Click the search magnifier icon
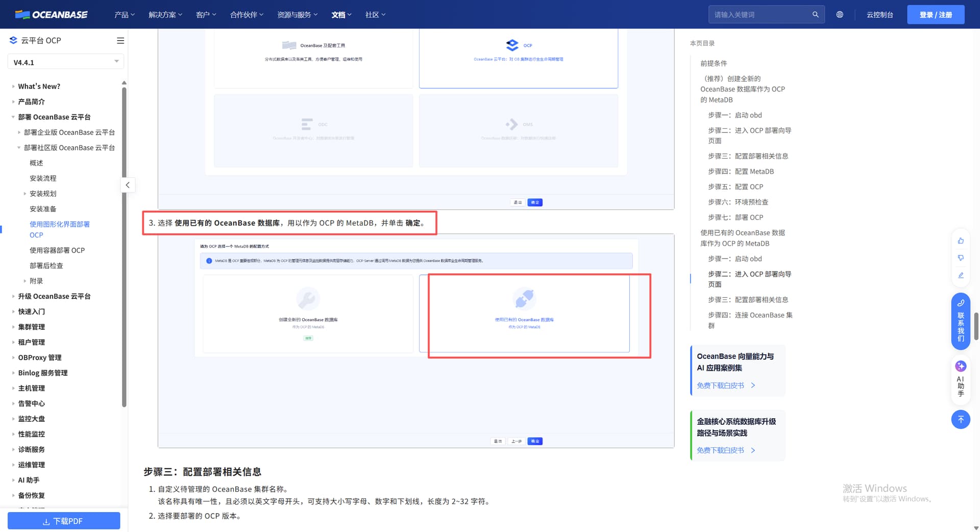Image resolution: width=980 pixels, height=532 pixels. 816,14
